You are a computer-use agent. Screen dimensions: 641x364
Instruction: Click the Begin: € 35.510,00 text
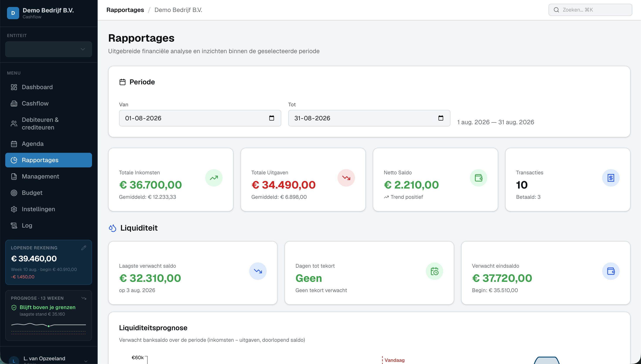495,290
